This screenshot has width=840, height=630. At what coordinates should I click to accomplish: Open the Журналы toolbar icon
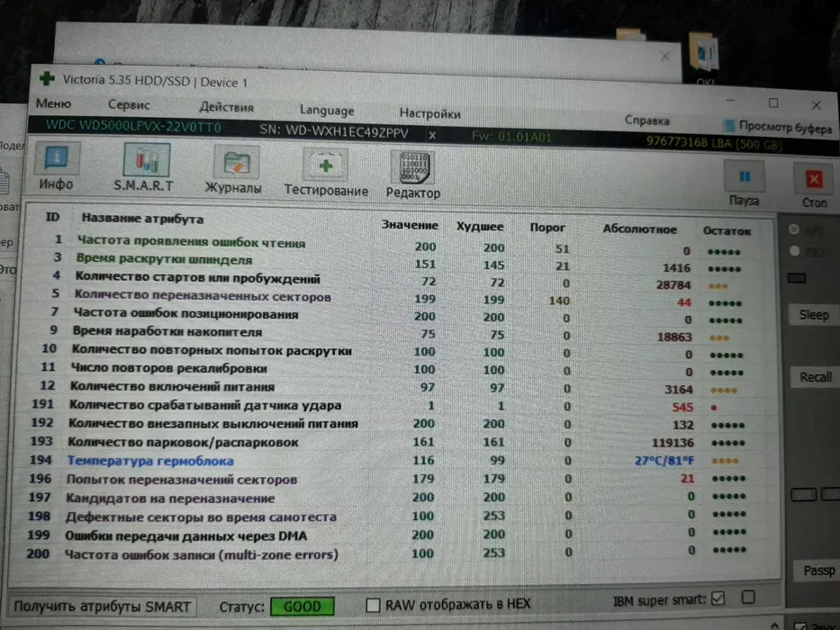[x=235, y=170]
